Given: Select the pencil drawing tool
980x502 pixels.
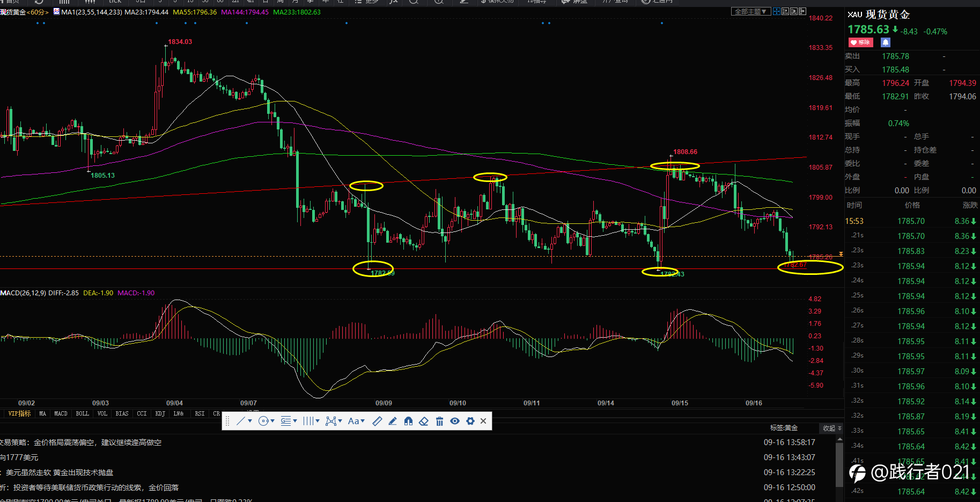Looking at the screenshot, I should pyautogui.click(x=393, y=421).
